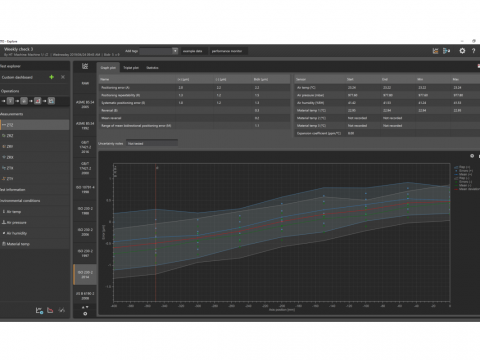Viewport: 480px width, 360px height.
Task: Toggle the Mean deviation legend entry
Action: point(467,189)
